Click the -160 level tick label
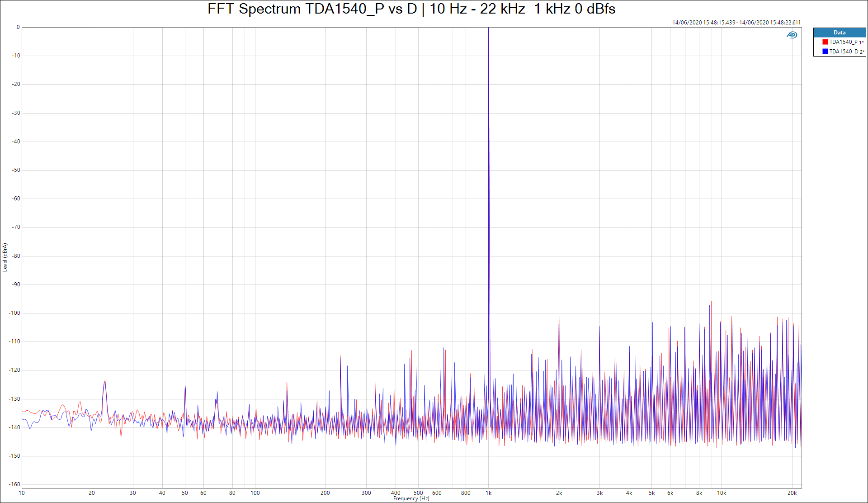The width and height of the screenshot is (868, 503). coord(15,484)
